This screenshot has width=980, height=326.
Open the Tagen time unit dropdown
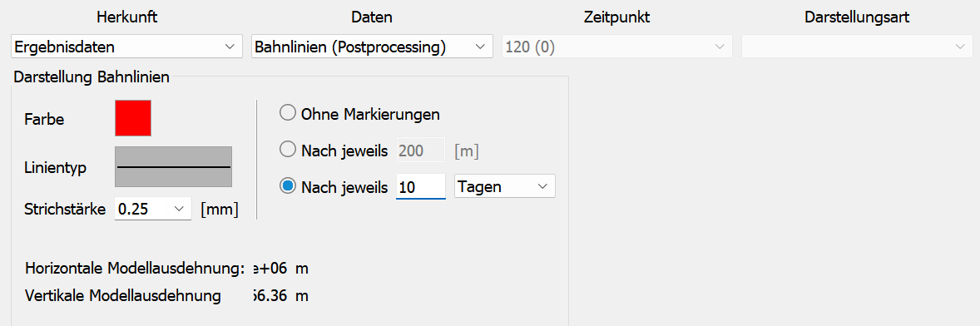505,186
